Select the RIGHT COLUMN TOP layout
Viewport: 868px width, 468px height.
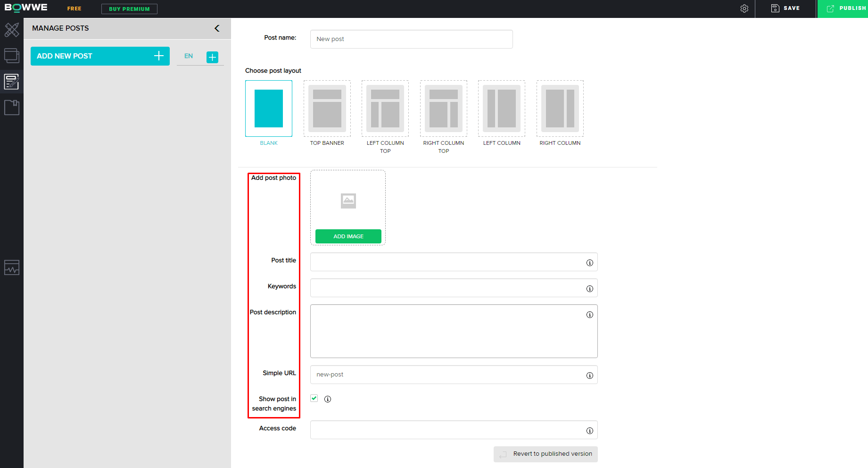click(444, 109)
